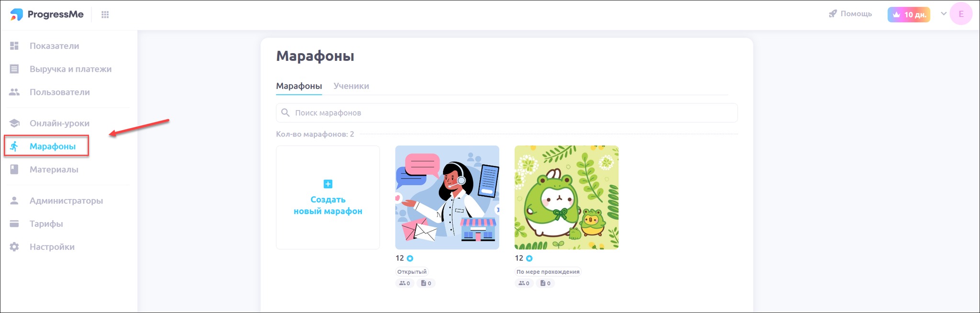Open the green frog marathon thumbnail
Screen dimensions: 980x313
pyautogui.click(x=567, y=198)
